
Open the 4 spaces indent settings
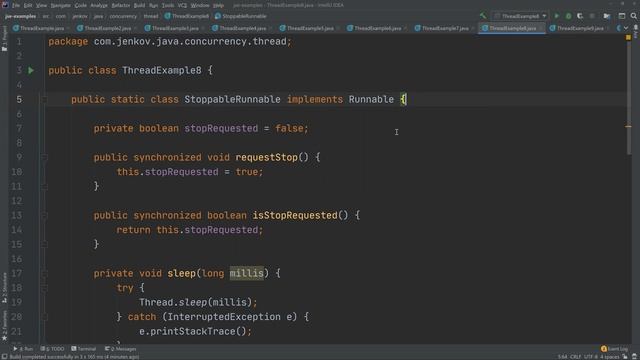[609, 357]
